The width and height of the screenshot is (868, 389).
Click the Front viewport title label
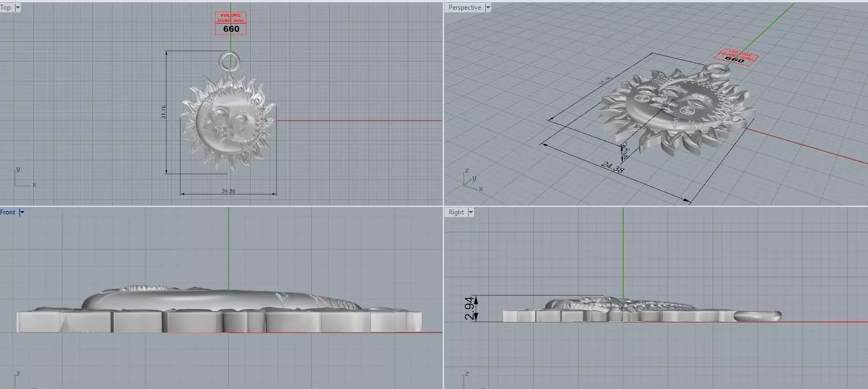click(8, 212)
